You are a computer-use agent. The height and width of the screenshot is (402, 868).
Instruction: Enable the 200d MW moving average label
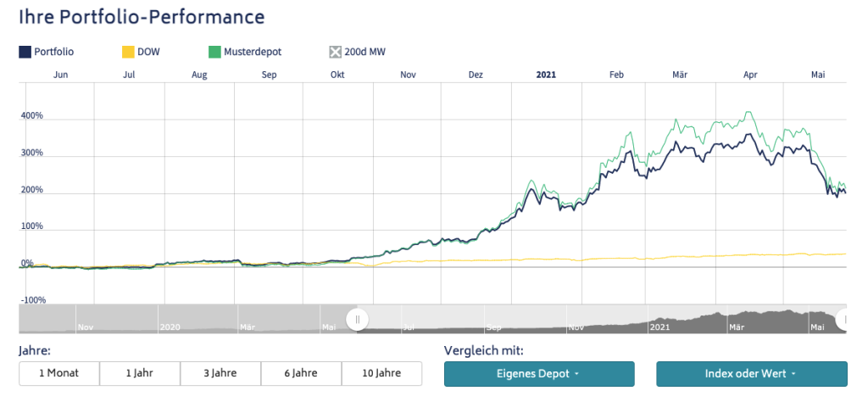click(365, 52)
